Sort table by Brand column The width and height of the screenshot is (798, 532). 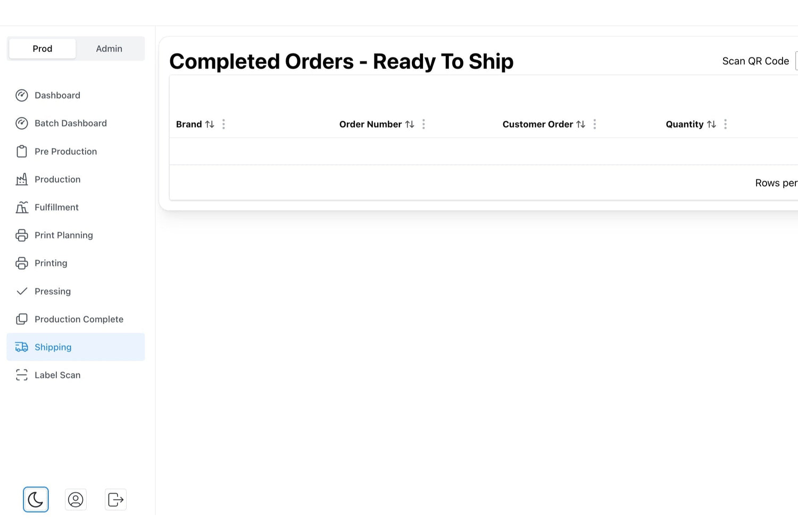pyautogui.click(x=210, y=124)
